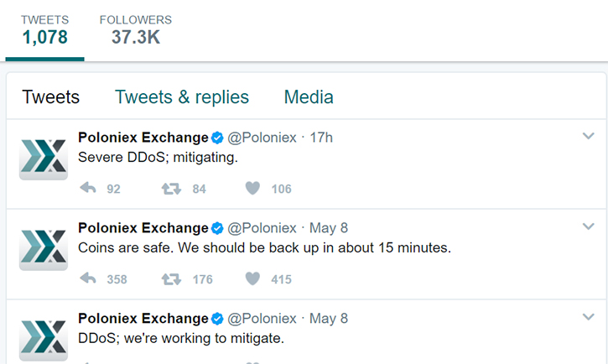This screenshot has width=608, height=364.
Task: Click verified badge on 'Coins are safe' tweet
Action: [217, 228]
